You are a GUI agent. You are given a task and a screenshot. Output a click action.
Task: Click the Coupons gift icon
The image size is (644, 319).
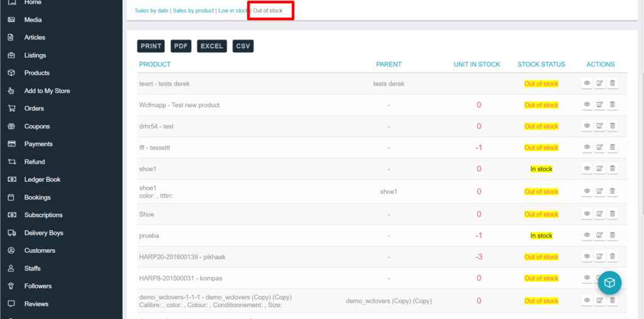11,126
